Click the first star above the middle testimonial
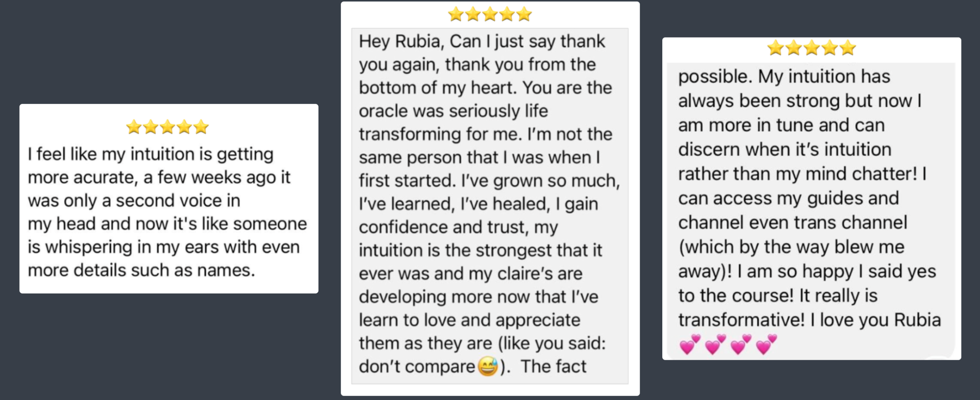This screenshot has width=980, height=400. (x=456, y=15)
